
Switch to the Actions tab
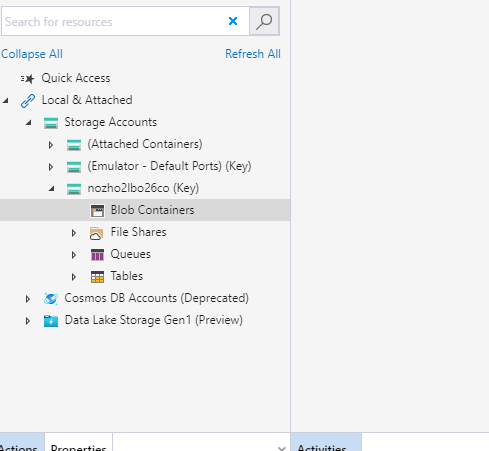point(21,442)
